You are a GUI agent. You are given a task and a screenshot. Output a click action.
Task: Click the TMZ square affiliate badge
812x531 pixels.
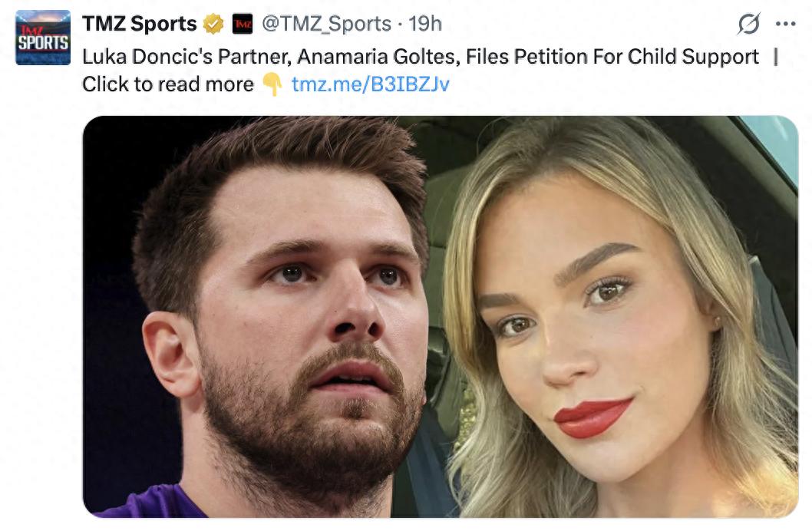point(241,23)
